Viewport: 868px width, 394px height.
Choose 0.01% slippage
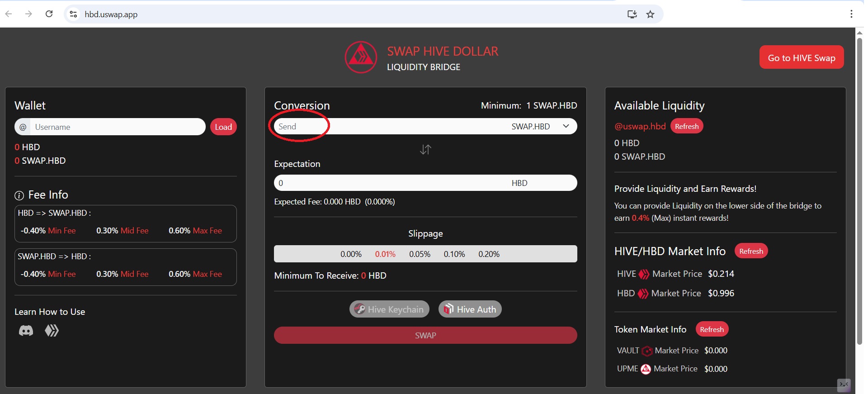tap(385, 254)
